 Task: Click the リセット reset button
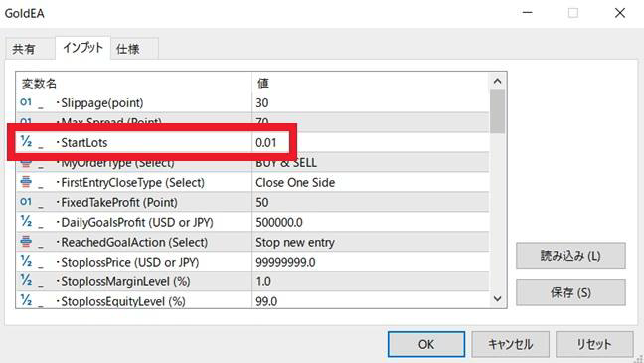(594, 344)
